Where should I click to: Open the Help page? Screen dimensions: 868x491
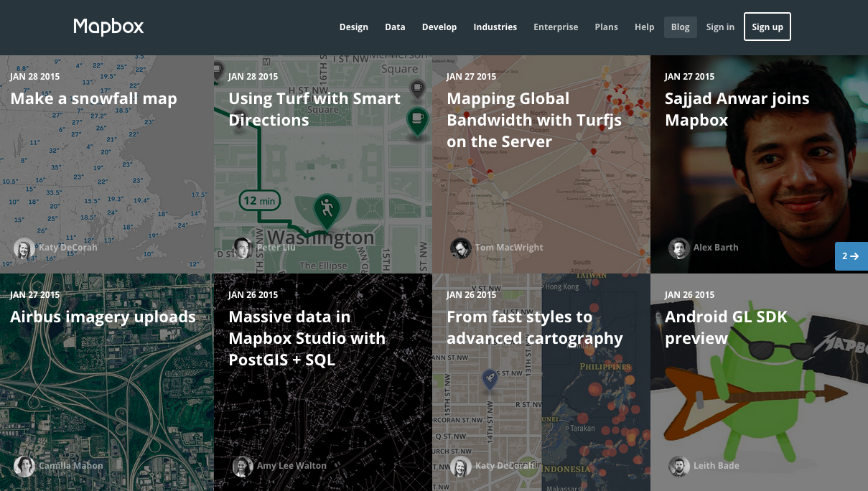pyautogui.click(x=645, y=27)
